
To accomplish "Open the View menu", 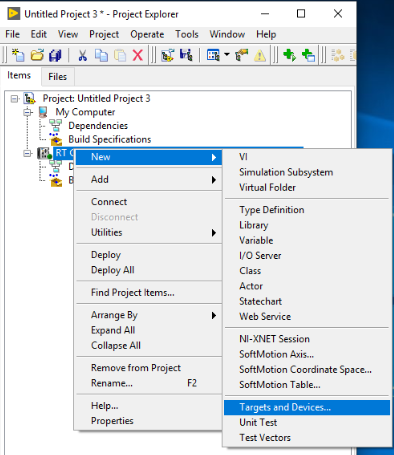I will [x=68, y=34].
